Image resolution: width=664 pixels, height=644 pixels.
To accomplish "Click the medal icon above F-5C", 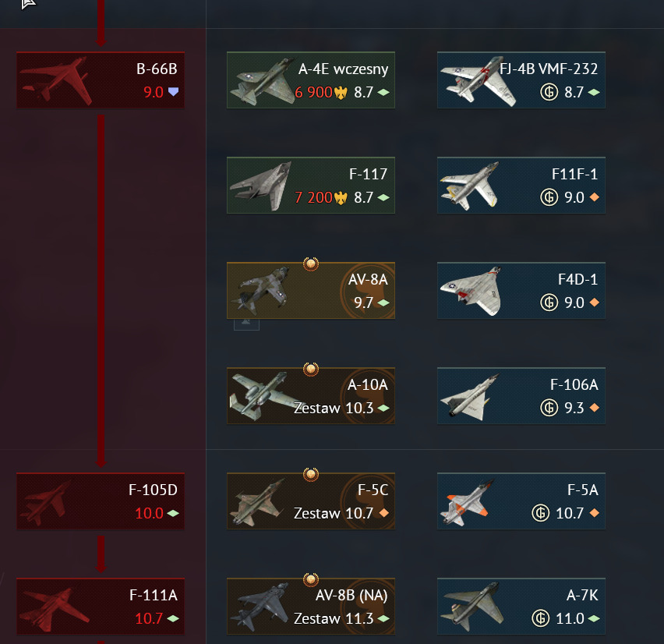I will tap(311, 474).
